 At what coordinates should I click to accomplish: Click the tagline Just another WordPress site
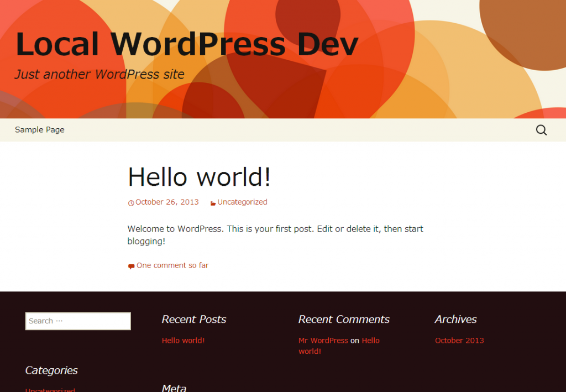[99, 75]
